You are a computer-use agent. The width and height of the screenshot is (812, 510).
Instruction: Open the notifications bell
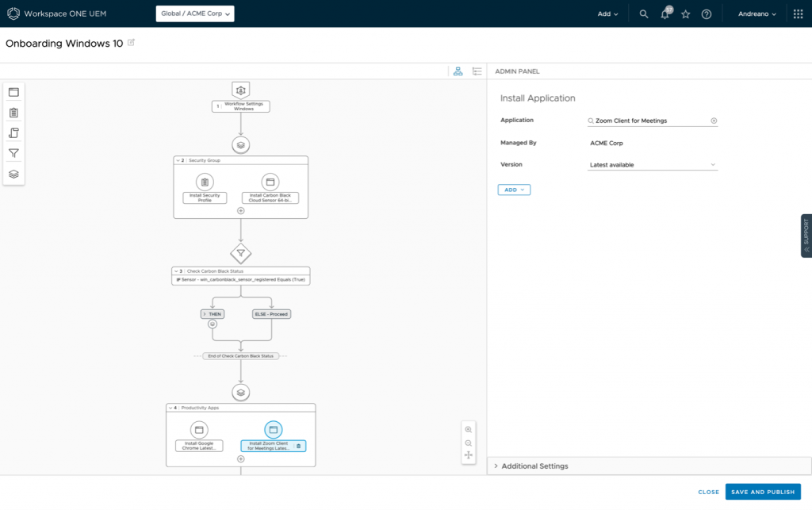(665, 13)
